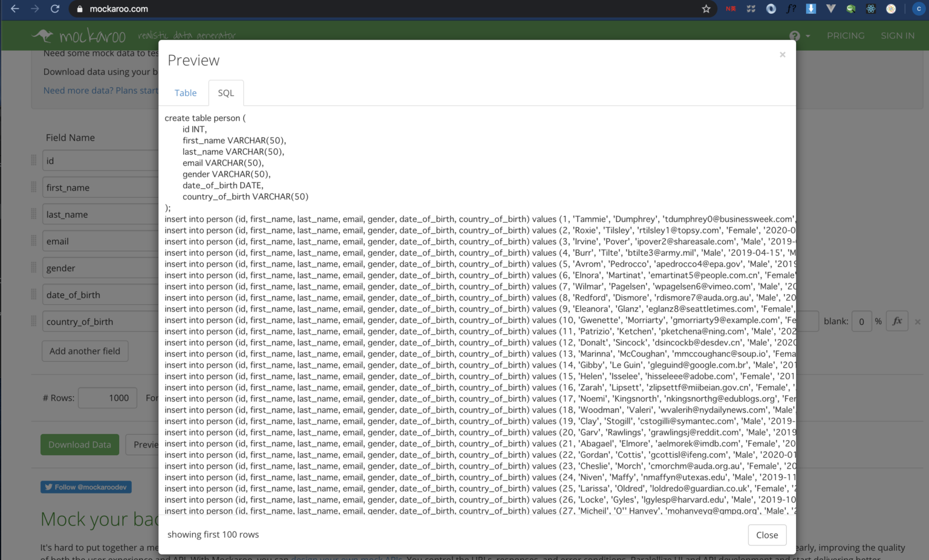Close the Preview dialog with Close button
The height and width of the screenshot is (560, 929).
766,535
